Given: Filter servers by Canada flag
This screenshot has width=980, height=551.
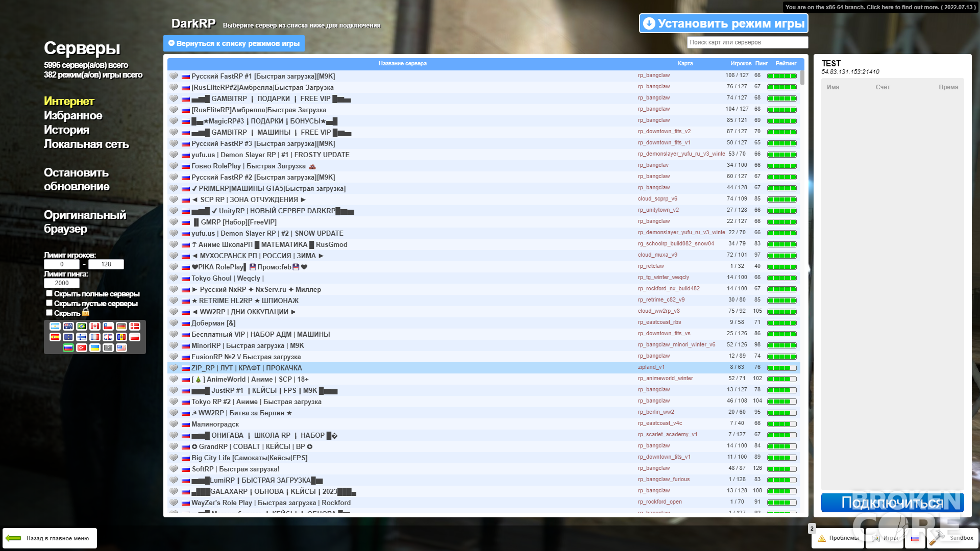Looking at the screenshot, I should (x=95, y=326).
